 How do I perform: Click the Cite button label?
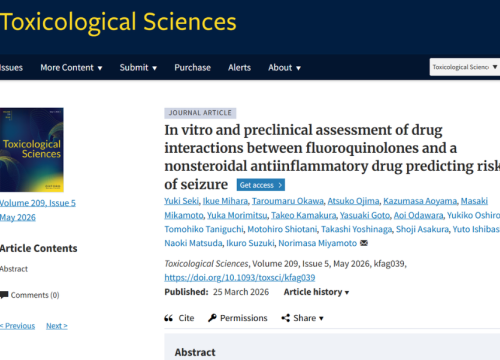[186, 318]
